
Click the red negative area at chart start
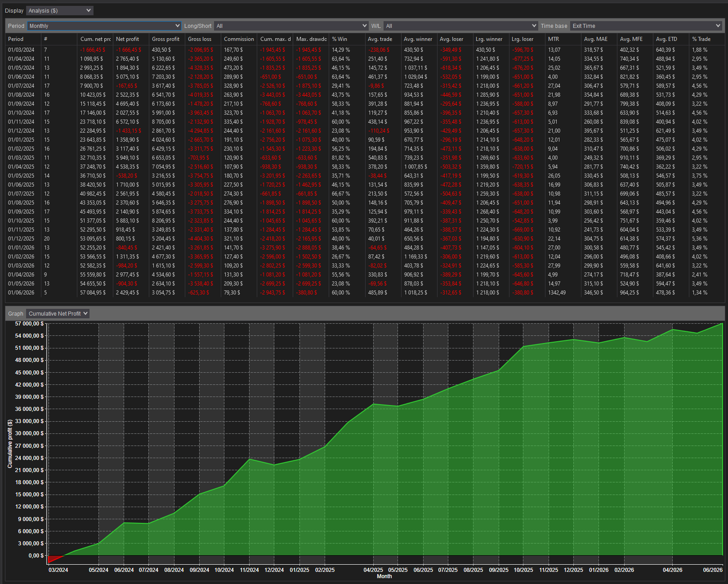click(54, 558)
